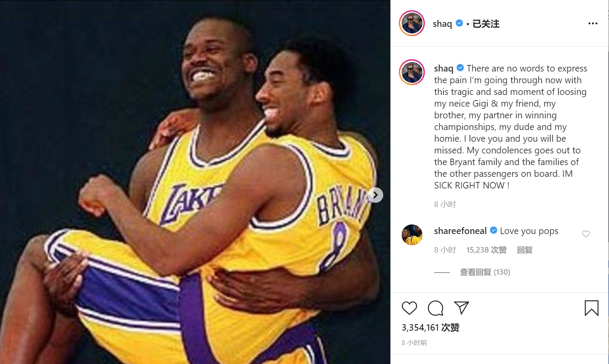Open shaq username in the header

click(442, 24)
